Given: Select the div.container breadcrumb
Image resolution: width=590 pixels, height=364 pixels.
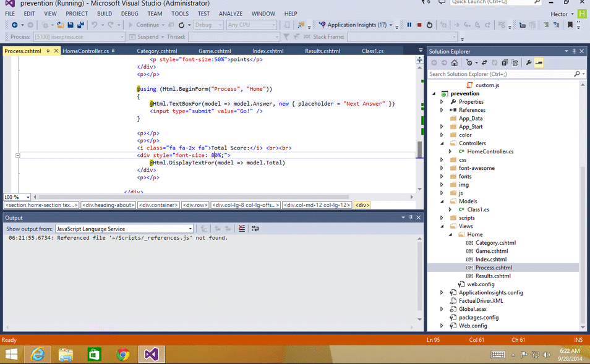Looking at the screenshot, I should (158, 205).
